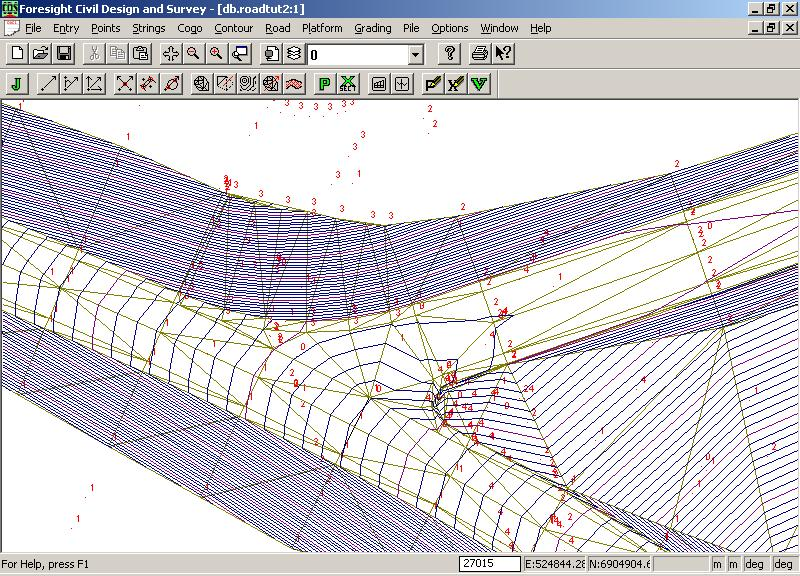800x576 pixels.
Task: Click the green J toolbar icon
Action: (x=18, y=84)
